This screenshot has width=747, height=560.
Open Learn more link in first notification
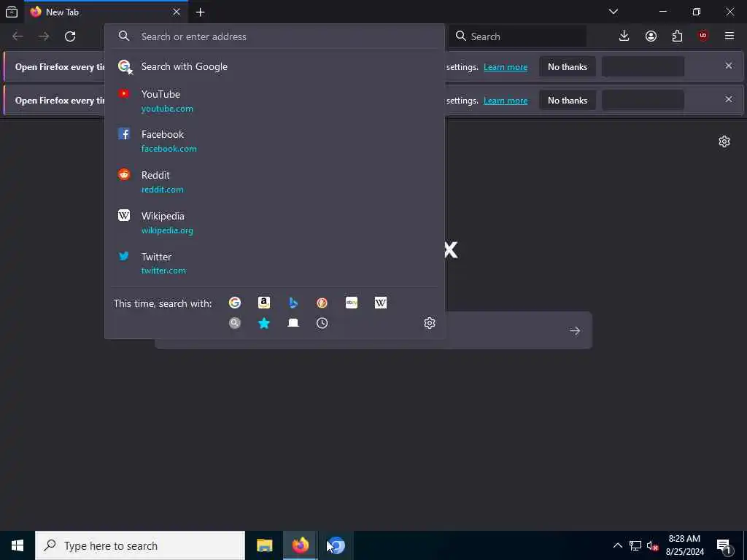click(506, 67)
